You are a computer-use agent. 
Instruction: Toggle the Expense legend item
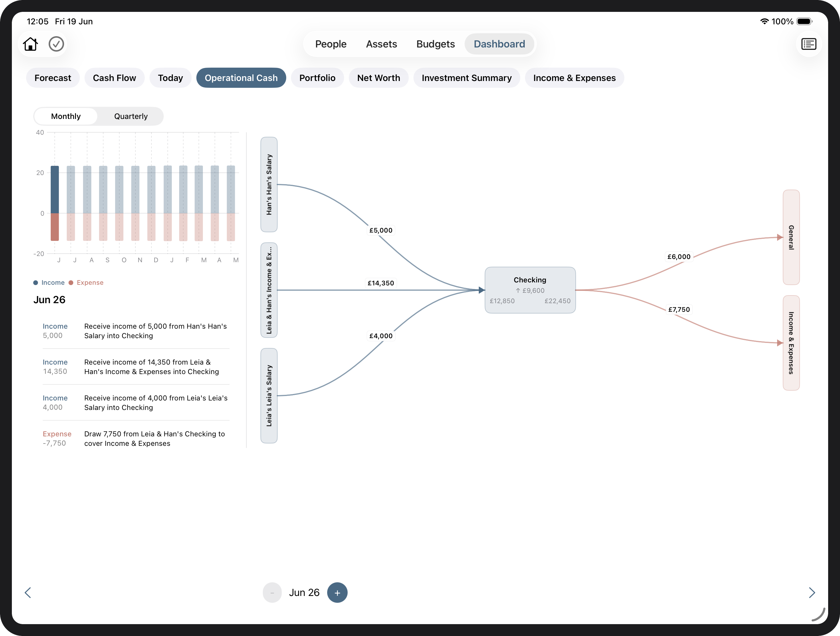[x=86, y=282]
